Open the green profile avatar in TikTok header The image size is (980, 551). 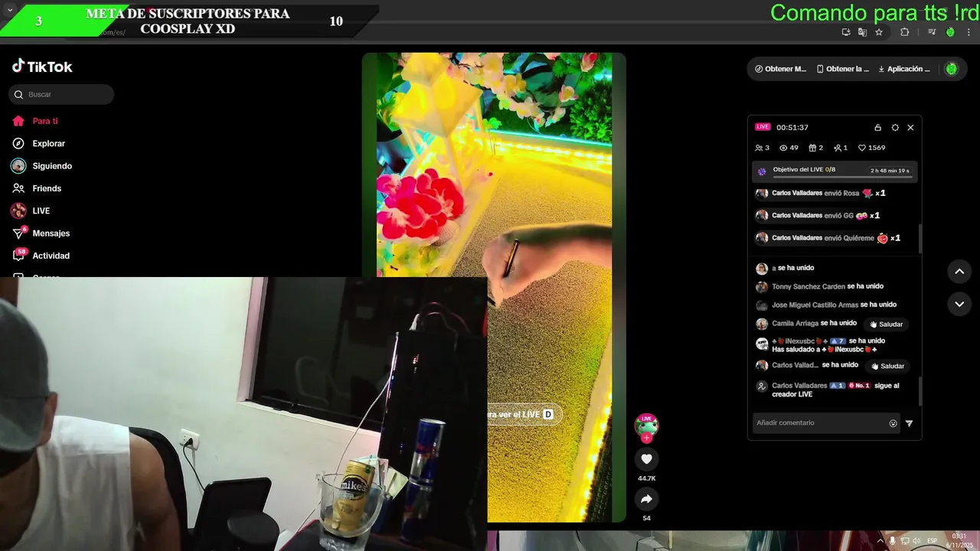point(952,69)
